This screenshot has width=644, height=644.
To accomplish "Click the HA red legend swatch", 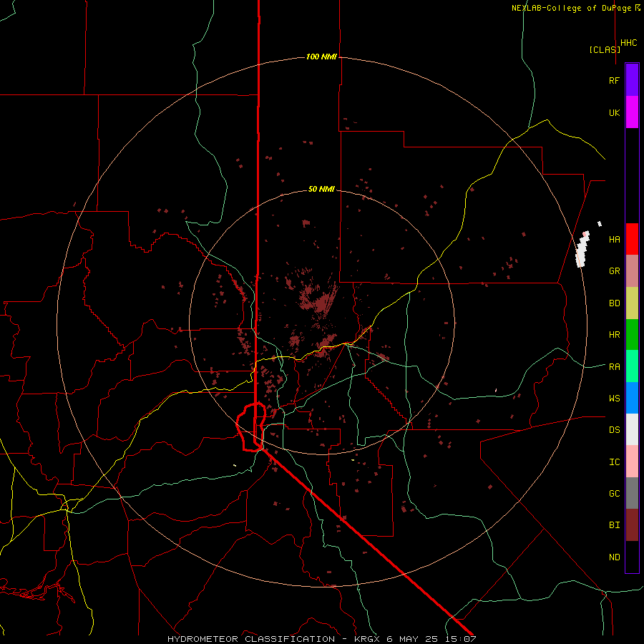I will point(632,239).
